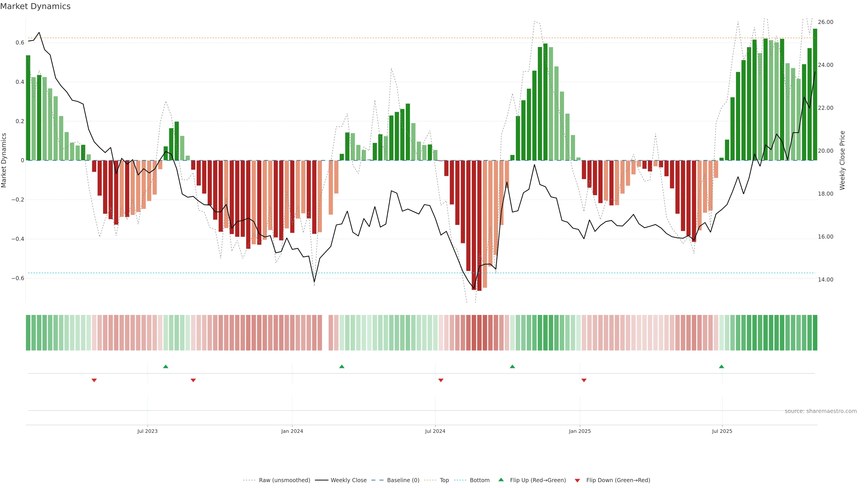Click the first red flip-down triangle before Jul 2023
Viewport: 868px width, 488px height.
click(94, 380)
